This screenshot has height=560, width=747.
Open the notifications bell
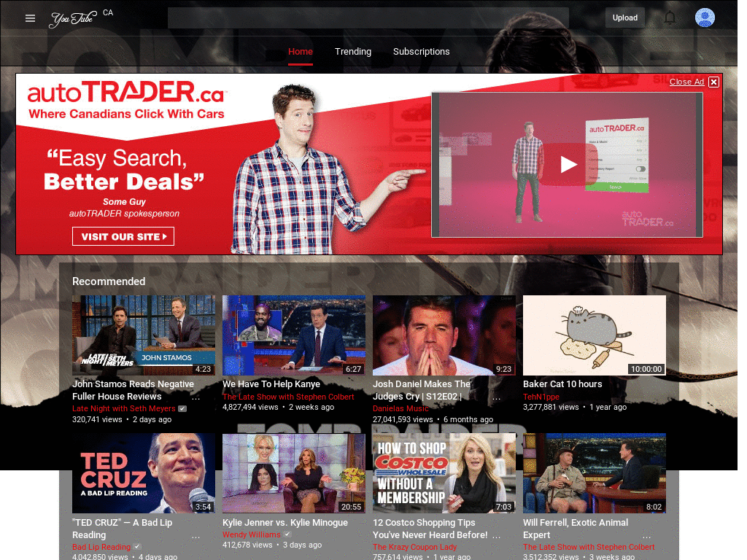670,18
